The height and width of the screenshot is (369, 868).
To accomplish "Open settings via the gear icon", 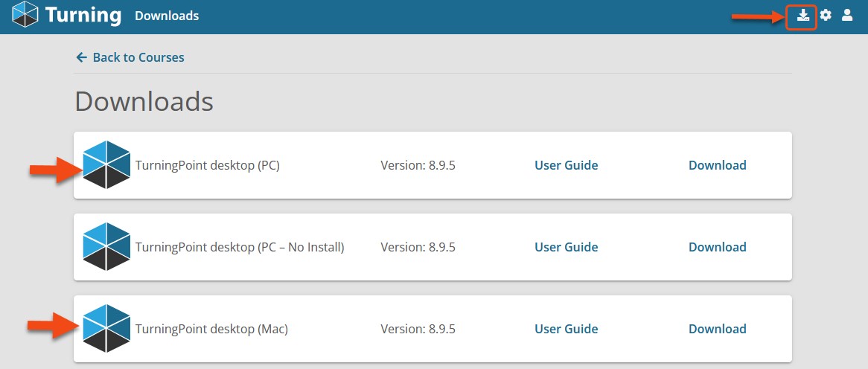I will tap(826, 16).
